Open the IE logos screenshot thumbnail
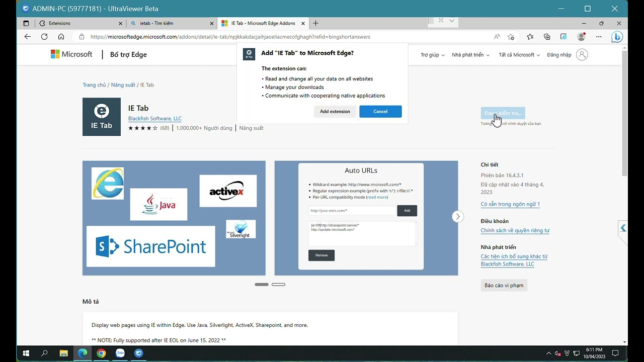The width and height of the screenshot is (644, 362). pos(174,218)
